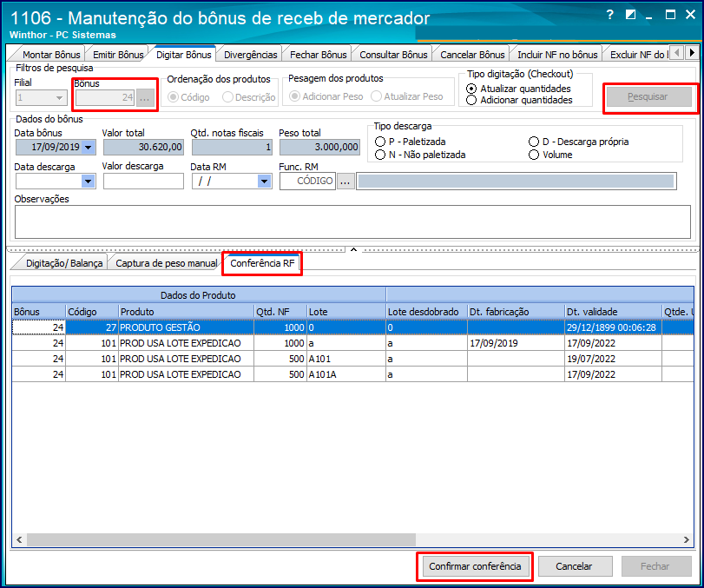Click Qtd. notas fiscais field
Screen dimensions: 704x588
click(232, 148)
